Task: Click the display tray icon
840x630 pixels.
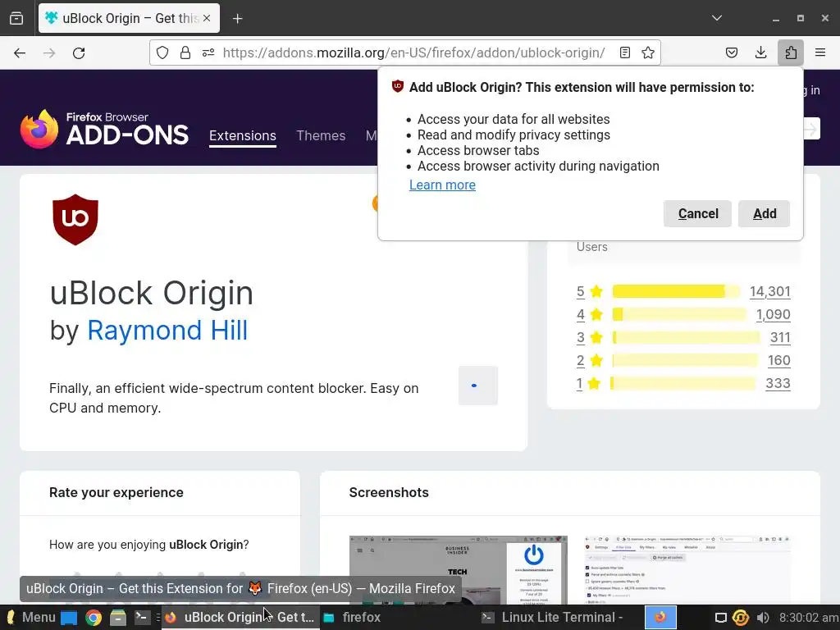Action: [721, 618]
